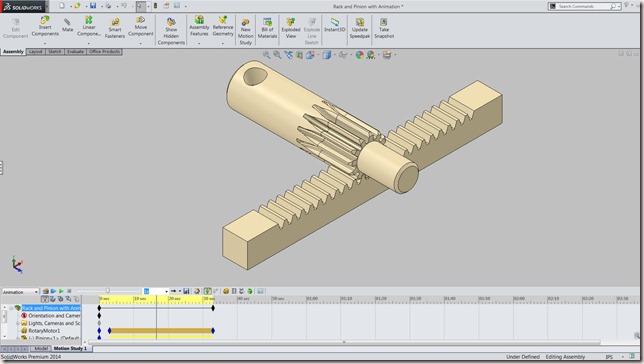Click the Smart Fasteners tool
This screenshot has width=644, height=364.
click(x=115, y=28)
